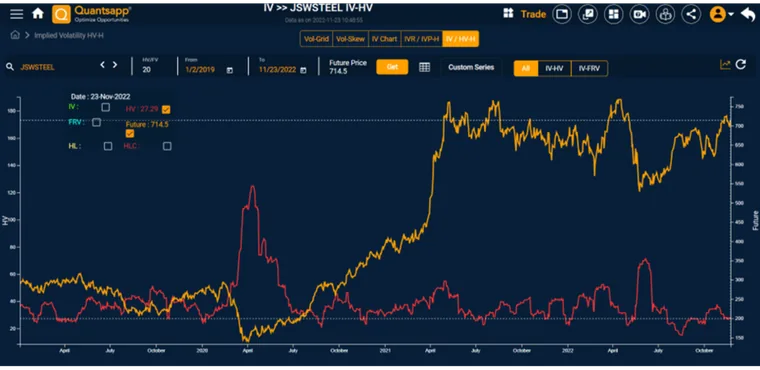Open the up-arrow grid icon before Trade
This screenshot has width=760, height=370.
click(x=508, y=14)
